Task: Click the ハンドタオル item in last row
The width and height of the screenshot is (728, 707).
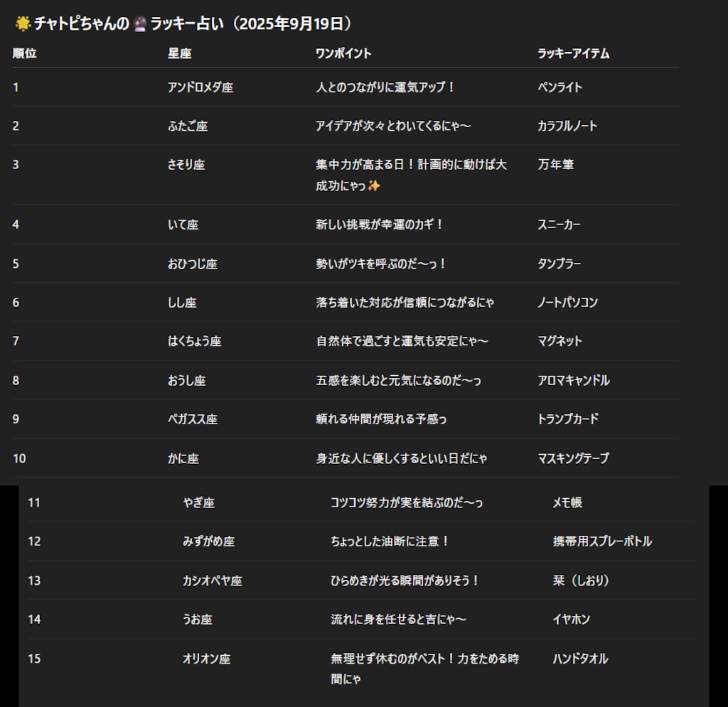Action: point(580,659)
